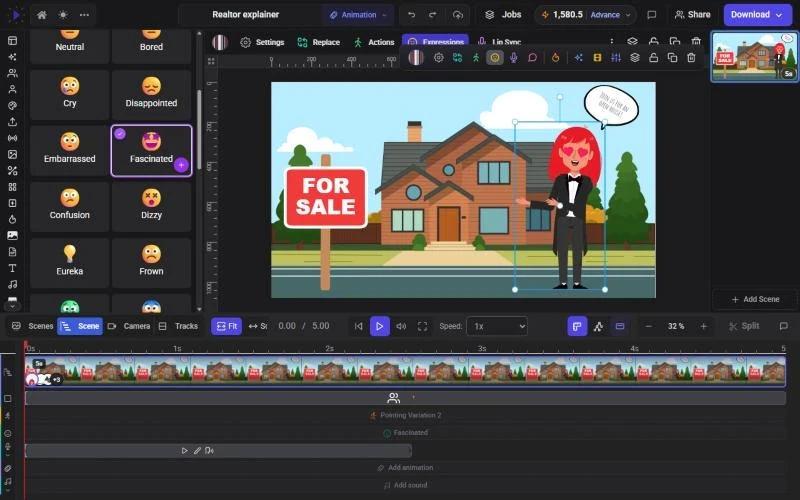Open comments from the top bar
Viewport: 800px width, 500px height.
tap(652, 15)
